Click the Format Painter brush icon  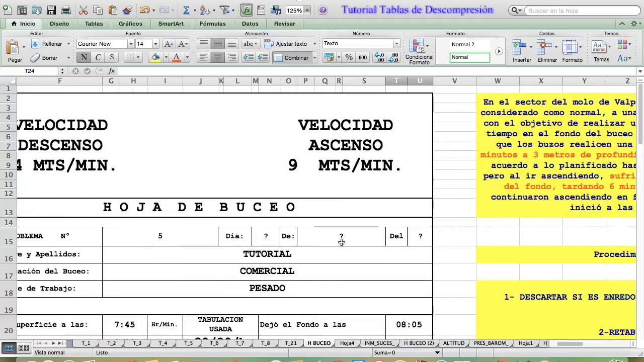pyautogui.click(x=127, y=10)
